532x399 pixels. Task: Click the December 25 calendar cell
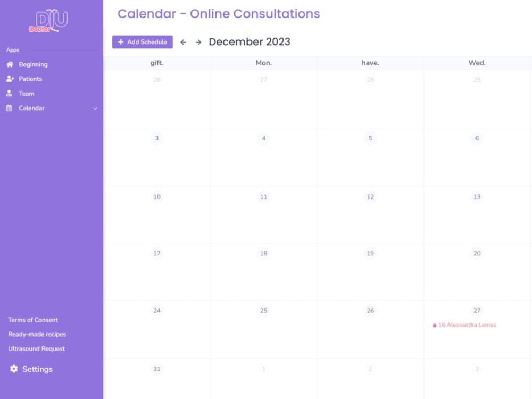tap(263, 328)
